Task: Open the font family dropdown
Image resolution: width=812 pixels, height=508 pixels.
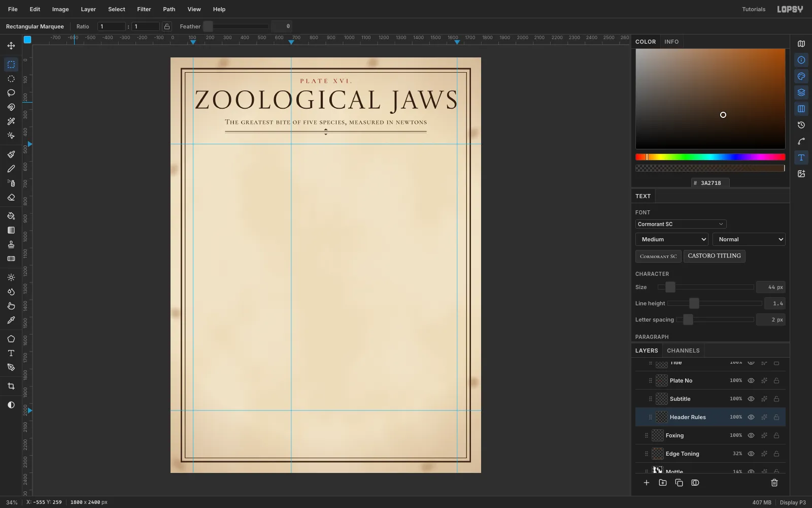Action: (x=681, y=224)
